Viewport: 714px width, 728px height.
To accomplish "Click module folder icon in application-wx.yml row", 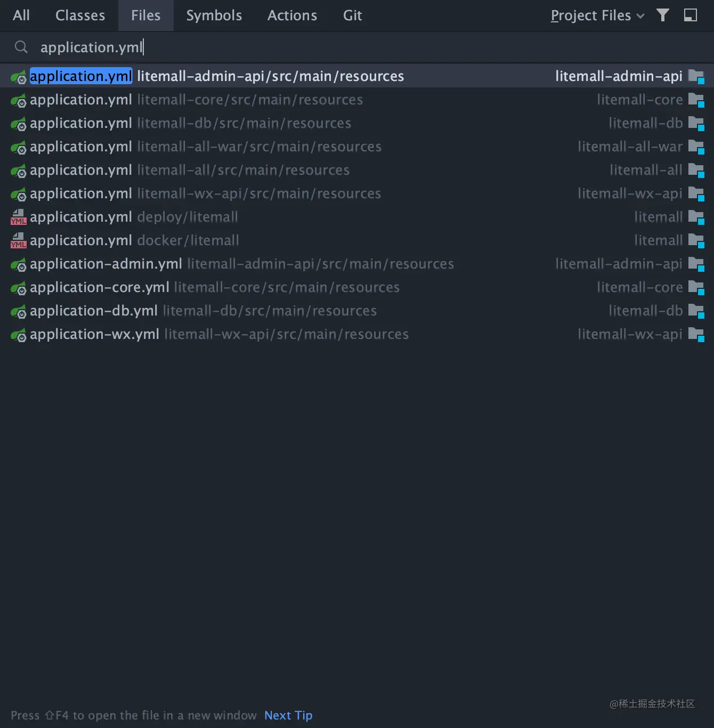I will (696, 335).
